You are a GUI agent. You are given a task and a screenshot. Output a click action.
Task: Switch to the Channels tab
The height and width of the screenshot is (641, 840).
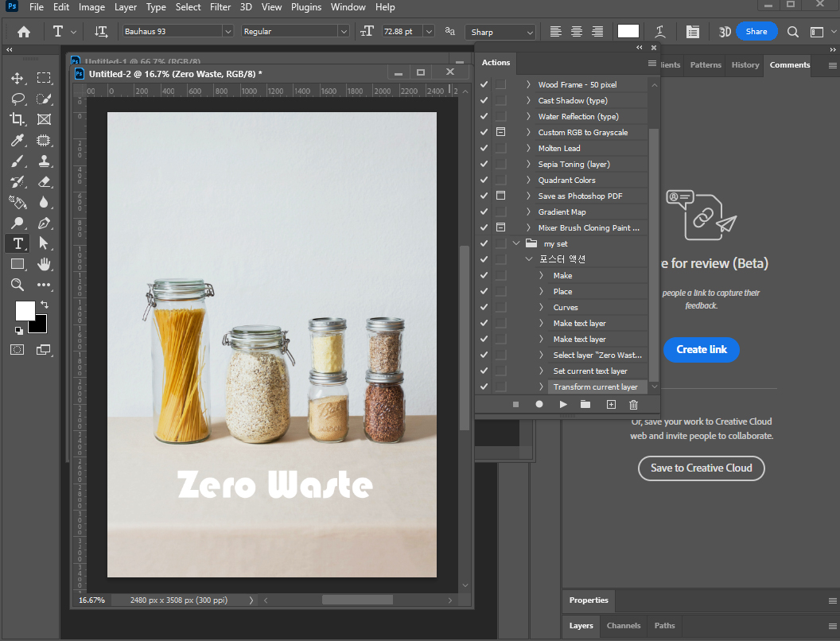click(x=623, y=626)
